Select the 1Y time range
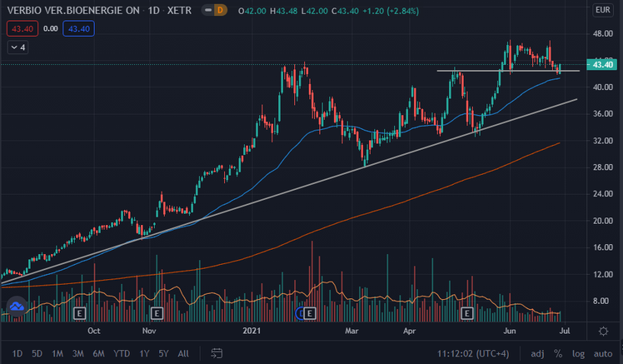The height and width of the screenshot is (364, 623). [x=144, y=353]
